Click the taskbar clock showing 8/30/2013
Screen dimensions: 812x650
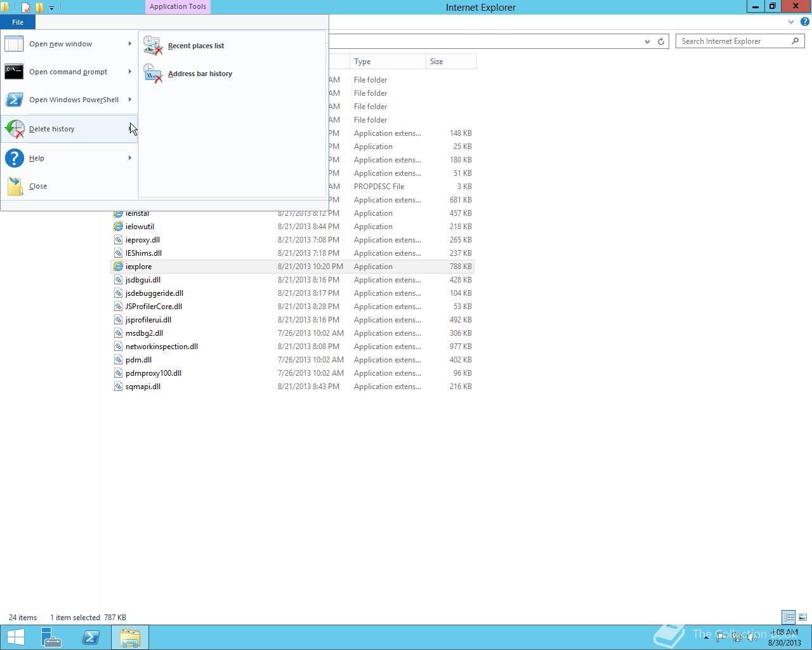[x=785, y=637]
